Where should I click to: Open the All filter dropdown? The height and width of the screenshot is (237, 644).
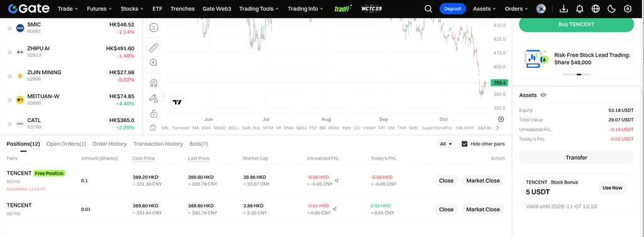446,144
